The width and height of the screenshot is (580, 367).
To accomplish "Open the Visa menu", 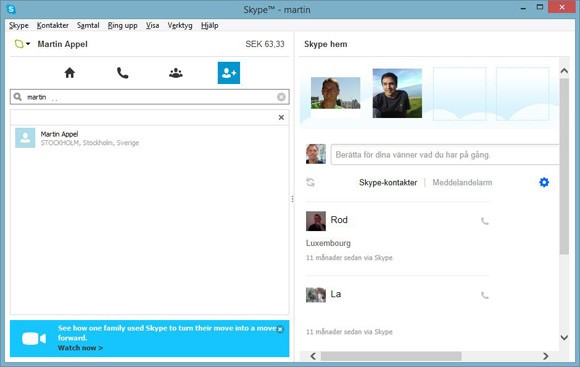I will pyautogui.click(x=152, y=26).
